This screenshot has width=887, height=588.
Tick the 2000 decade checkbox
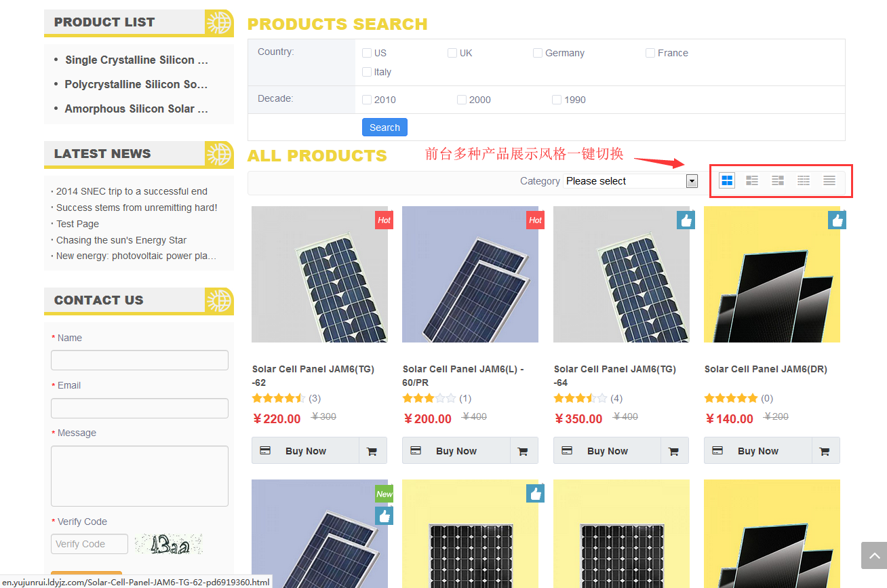(462, 100)
